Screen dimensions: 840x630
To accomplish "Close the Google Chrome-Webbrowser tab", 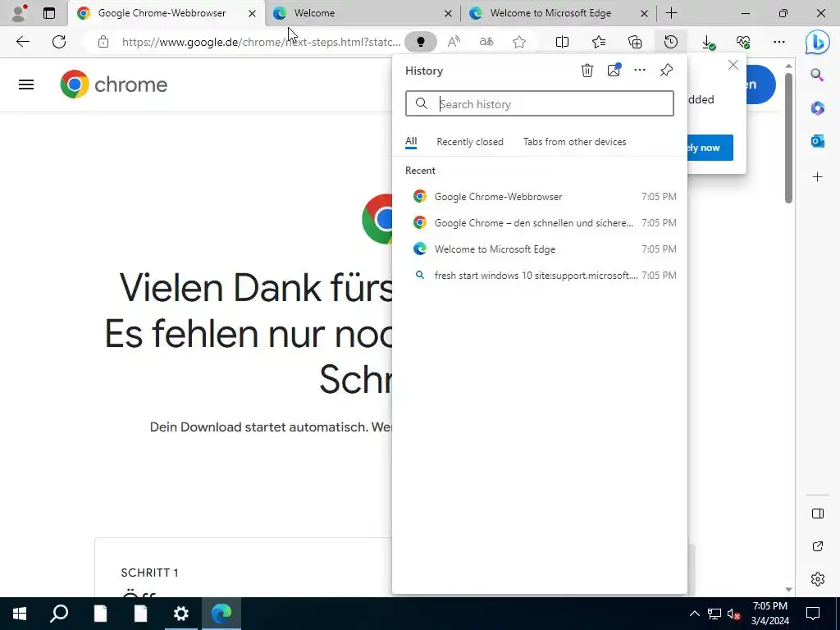I will point(253,13).
